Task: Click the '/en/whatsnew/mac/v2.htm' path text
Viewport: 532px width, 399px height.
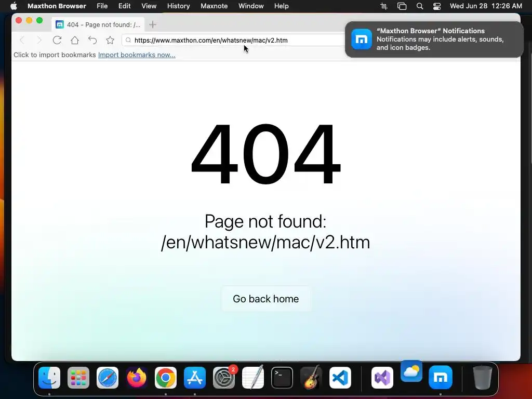Action: click(265, 242)
